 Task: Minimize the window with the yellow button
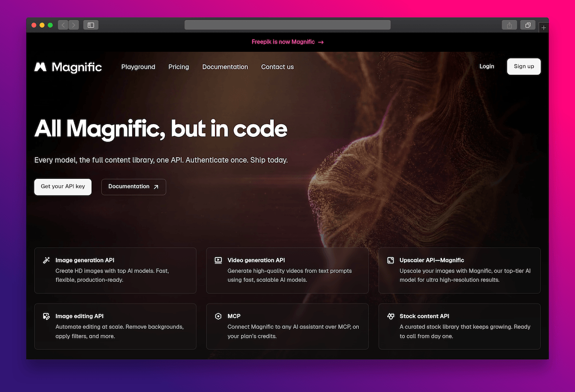[x=42, y=25]
